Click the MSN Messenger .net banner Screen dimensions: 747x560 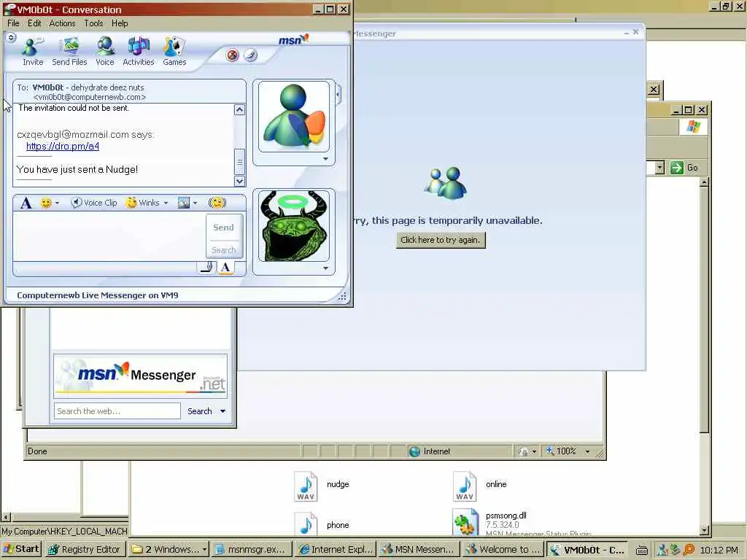(x=141, y=376)
